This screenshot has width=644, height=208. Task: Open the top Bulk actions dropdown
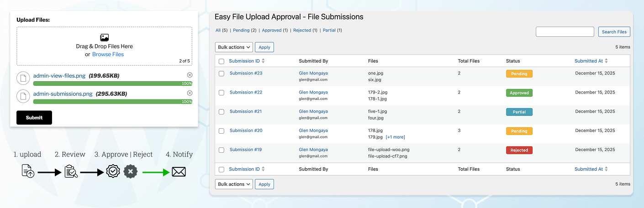click(x=234, y=47)
